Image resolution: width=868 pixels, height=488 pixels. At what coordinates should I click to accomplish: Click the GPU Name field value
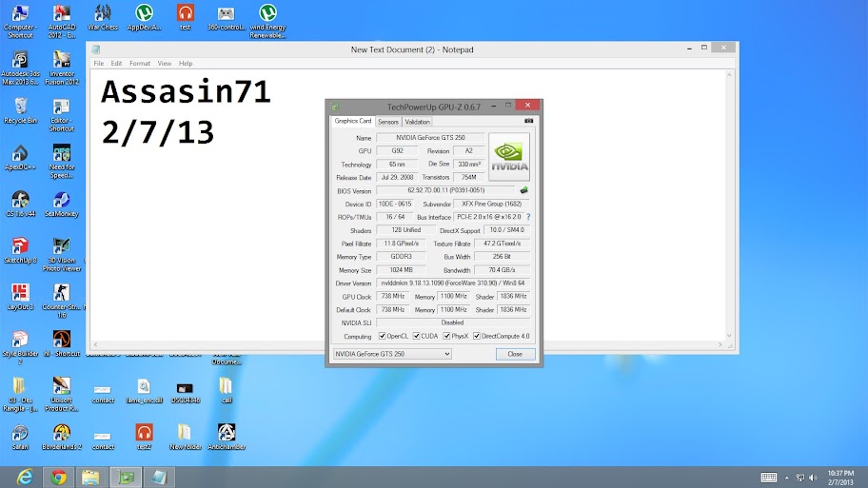point(430,137)
